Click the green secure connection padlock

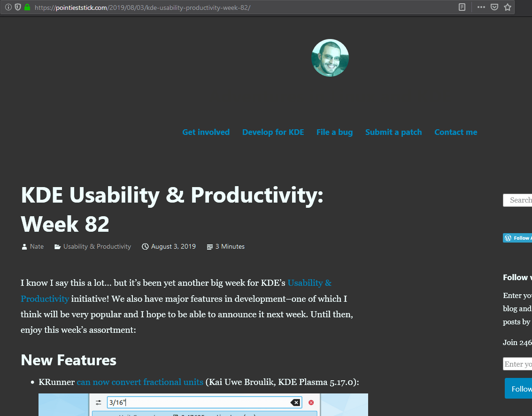coord(27,7)
